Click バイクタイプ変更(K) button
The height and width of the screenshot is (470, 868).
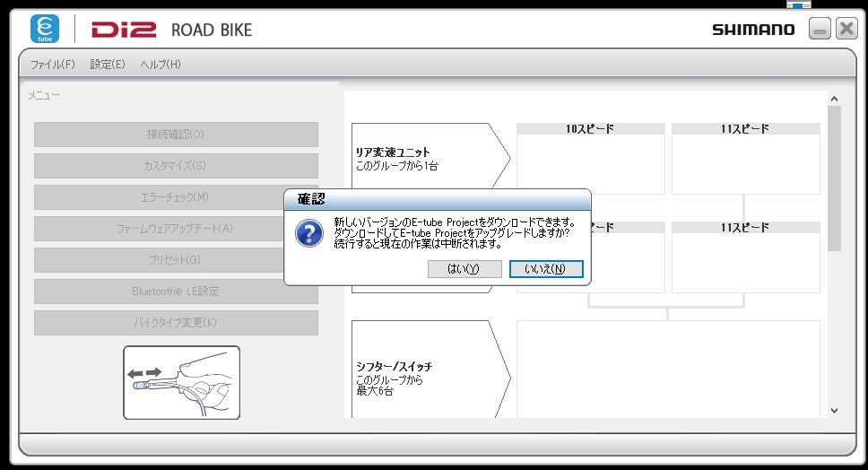coord(176,323)
